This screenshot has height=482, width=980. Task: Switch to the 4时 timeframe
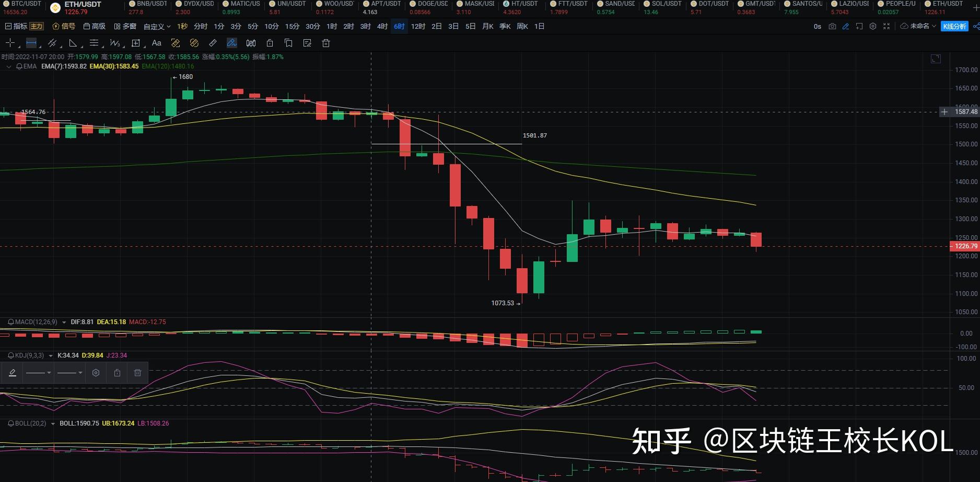(x=382, y=26)
